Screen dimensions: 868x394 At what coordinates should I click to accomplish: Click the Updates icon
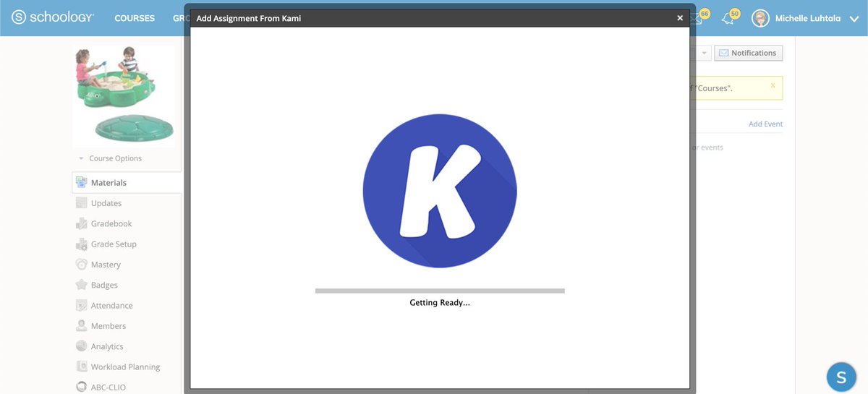click(82, 203)
